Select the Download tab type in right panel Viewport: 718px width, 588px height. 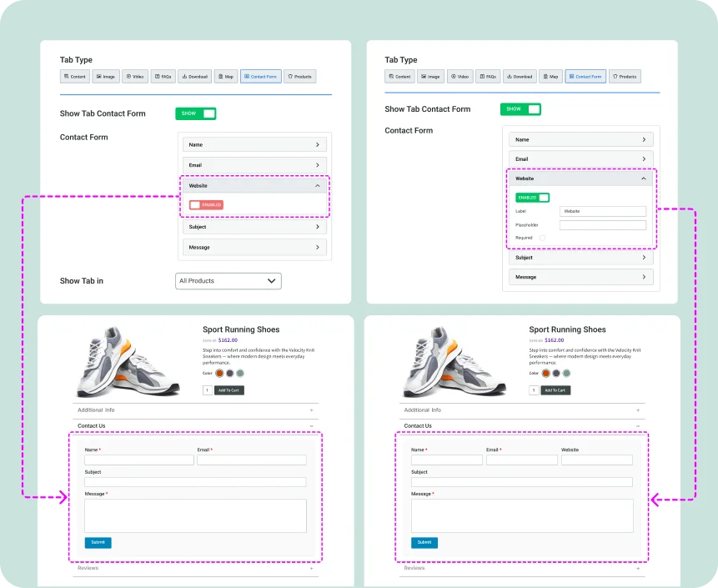click(519, 77)
